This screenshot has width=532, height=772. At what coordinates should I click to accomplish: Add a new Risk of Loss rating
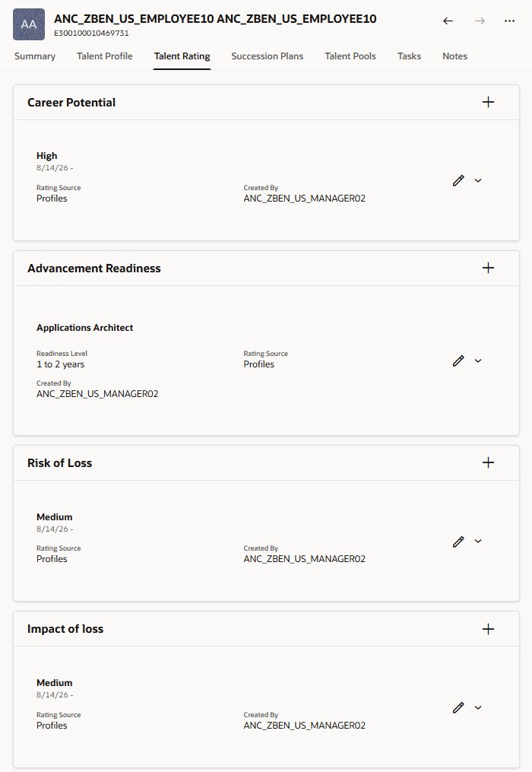pos(488,462)
